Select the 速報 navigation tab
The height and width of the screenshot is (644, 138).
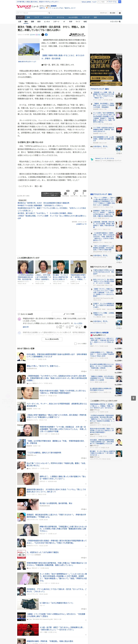tap(28, 17)
